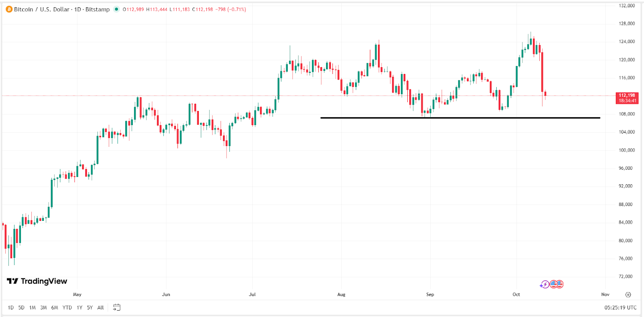The height and width of the screenshot is (317, 644).
Task: Click the purple lightning AI icon on the chart
Action: click(545, 284)
